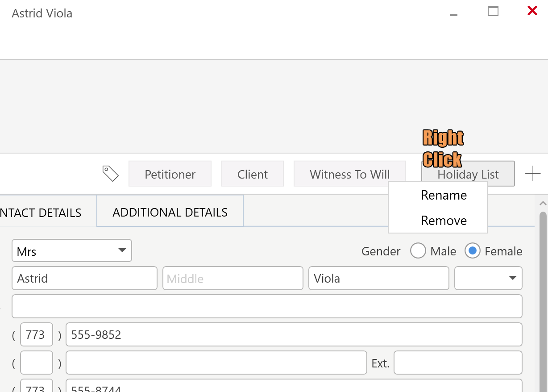Screen dimensions: 548x392
Task: Minimize the Astrid Viola window
Action: pyautogui.click(x=454, y=15)
